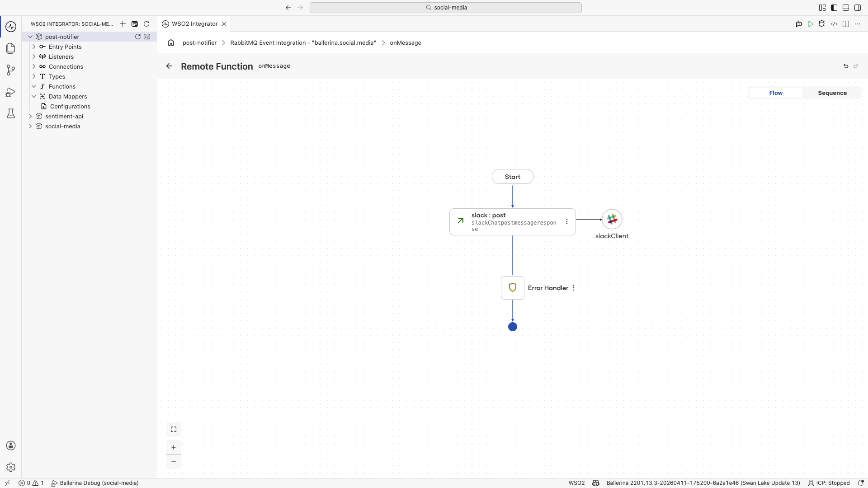Toggle the bottom panel layout icon

pyautogui.click(x=846, y=8)
